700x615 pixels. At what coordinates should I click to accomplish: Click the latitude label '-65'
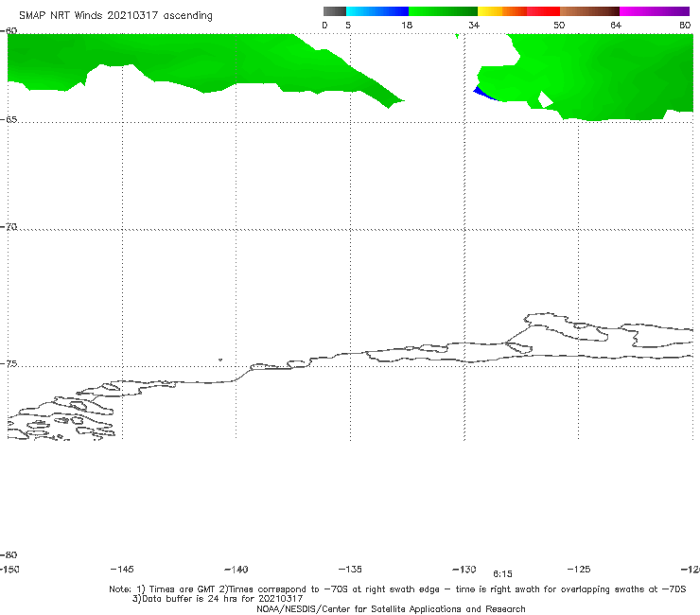point(9,120)
